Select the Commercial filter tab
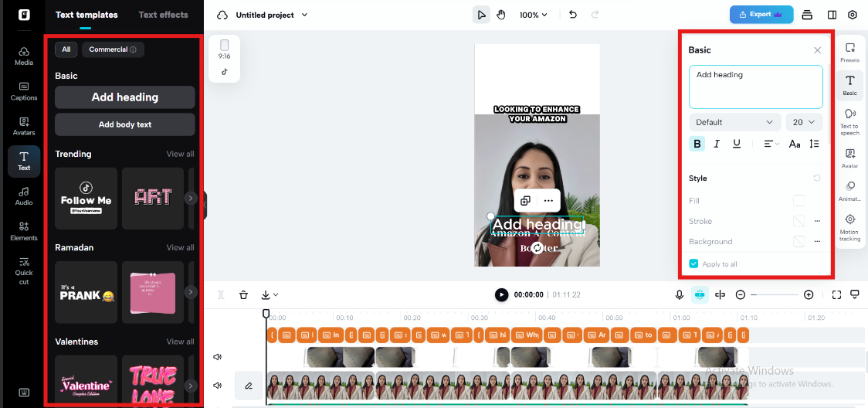Screen dimensions: 868x408 pyautogui.click(x=113, y=49)
